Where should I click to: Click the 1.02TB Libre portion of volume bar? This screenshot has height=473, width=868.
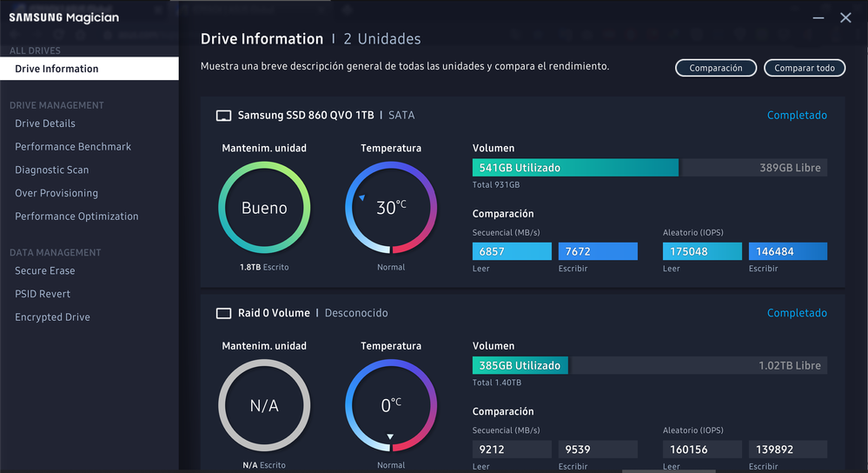[x=699, y=365]
